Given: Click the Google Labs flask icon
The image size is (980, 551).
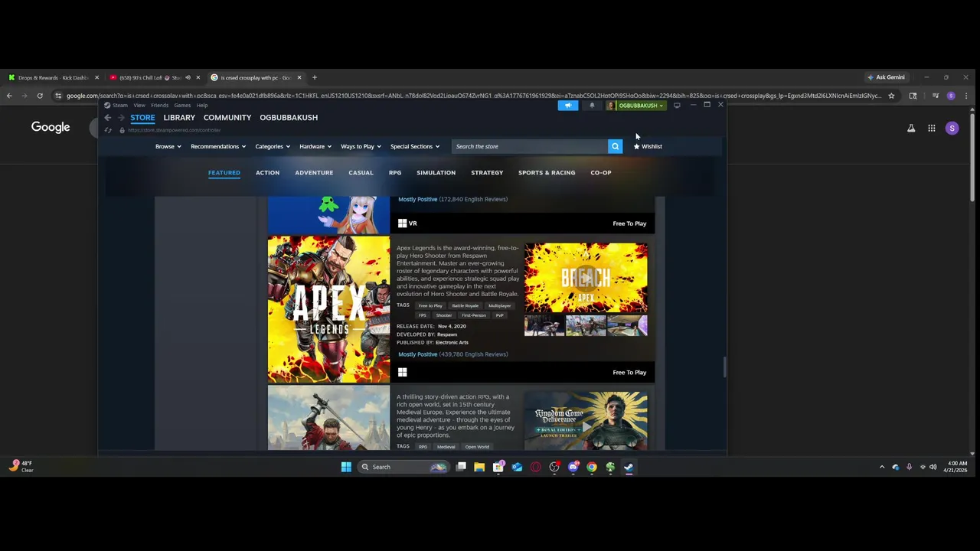Looking at the screenshot, I should (911, 129).
